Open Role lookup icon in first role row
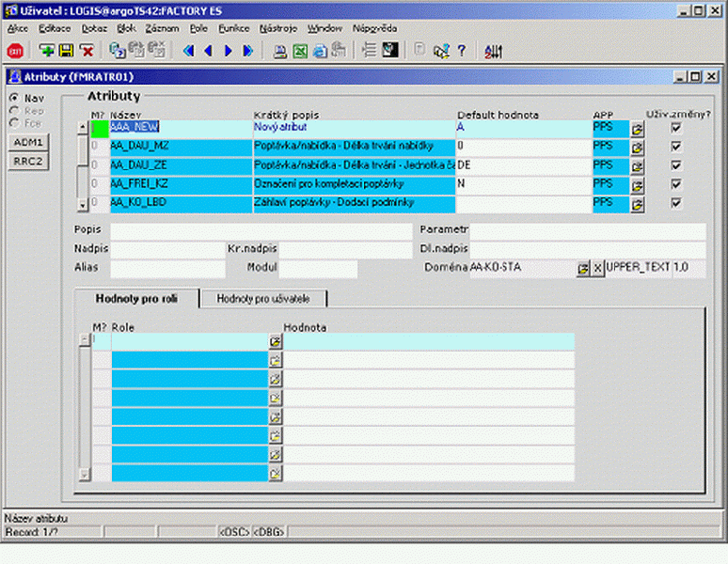The width and height of the screenshot is (728, 564). click(276, 342)
